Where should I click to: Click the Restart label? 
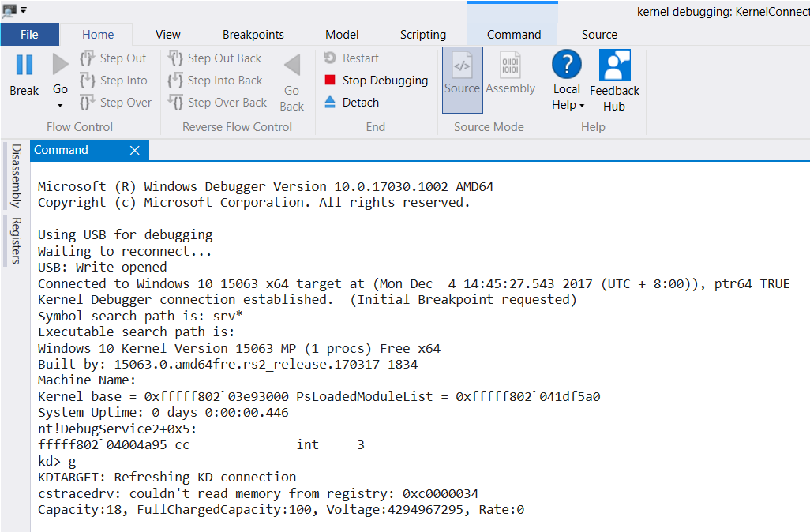361,58
